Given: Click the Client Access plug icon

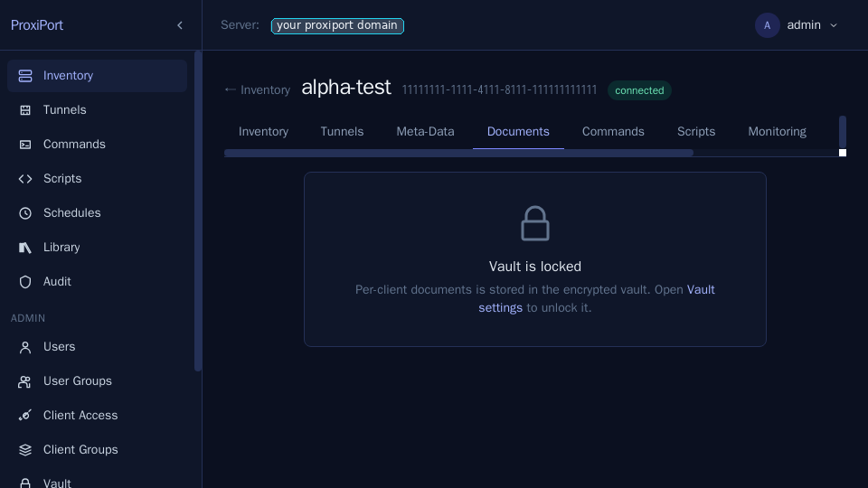Looking at the screenshot, I should 25,416.
